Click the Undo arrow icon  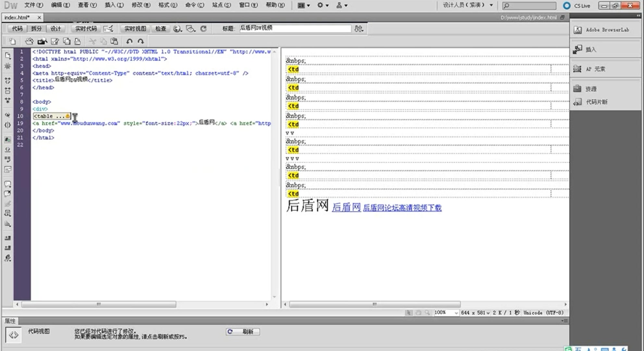click(x=129, y=41)
